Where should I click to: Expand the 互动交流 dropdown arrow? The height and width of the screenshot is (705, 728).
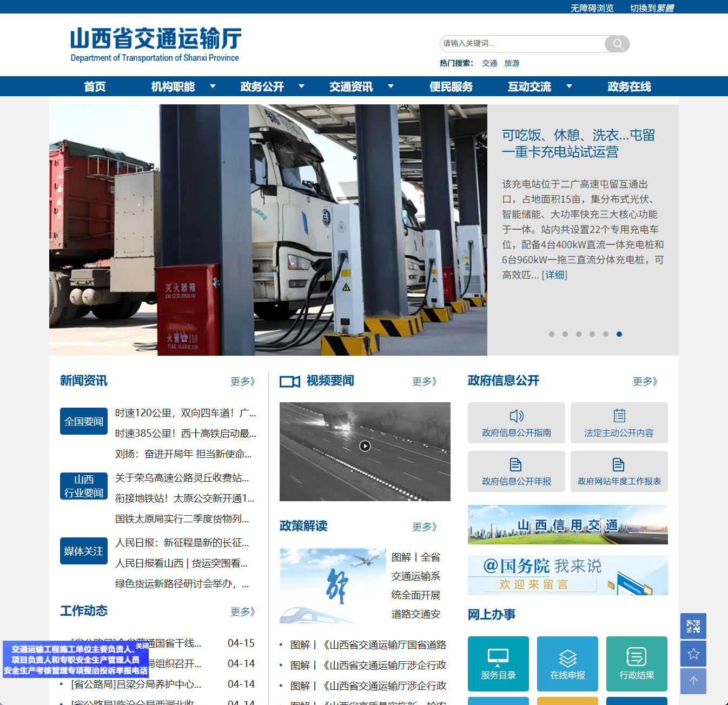tap(569, 87)
